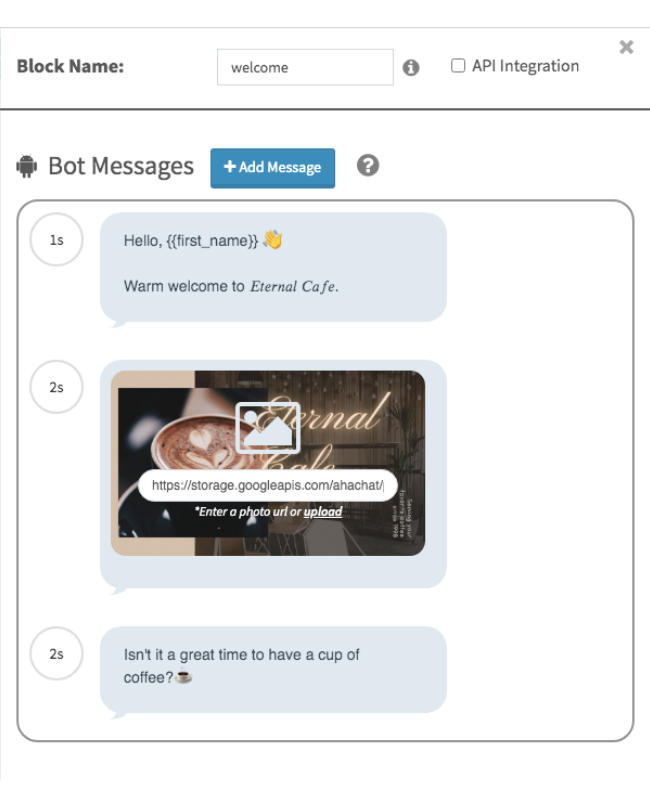The height and width of the screenshot is (800, 650).
Task: Open the 1s delay circle of greeting
Action: [x=57, y=240]
